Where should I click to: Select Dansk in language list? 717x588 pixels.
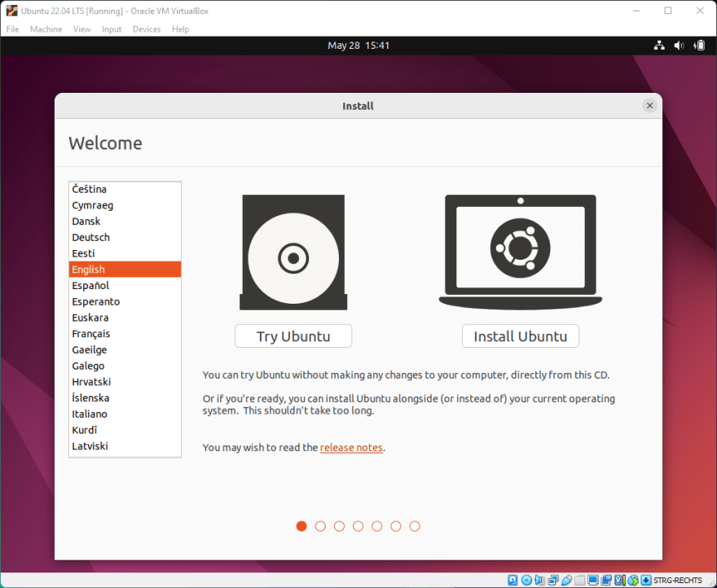(125, 222)
